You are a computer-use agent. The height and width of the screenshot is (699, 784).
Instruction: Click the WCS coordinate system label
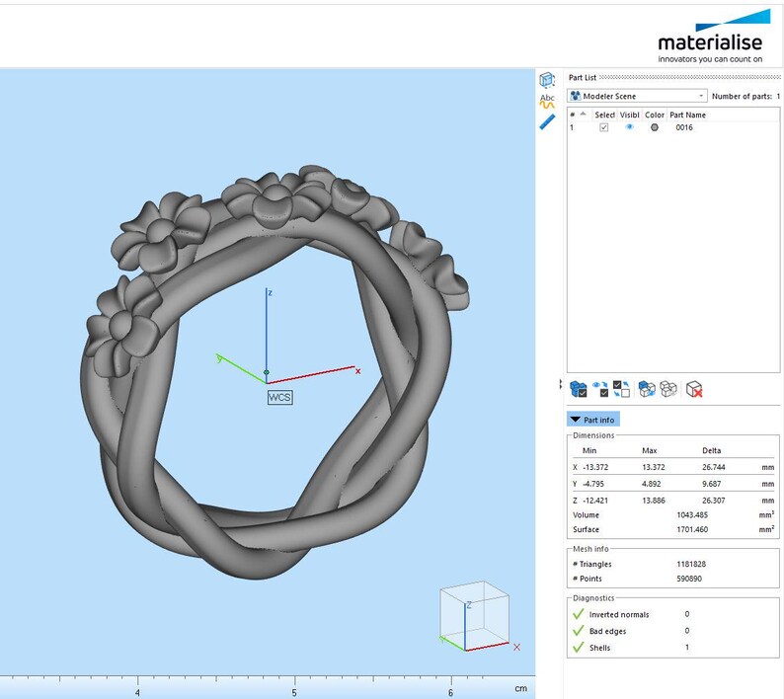tap(280, 398)
